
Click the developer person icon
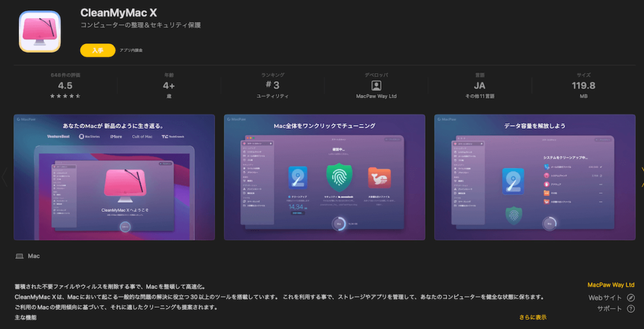[x=376, y=86]
